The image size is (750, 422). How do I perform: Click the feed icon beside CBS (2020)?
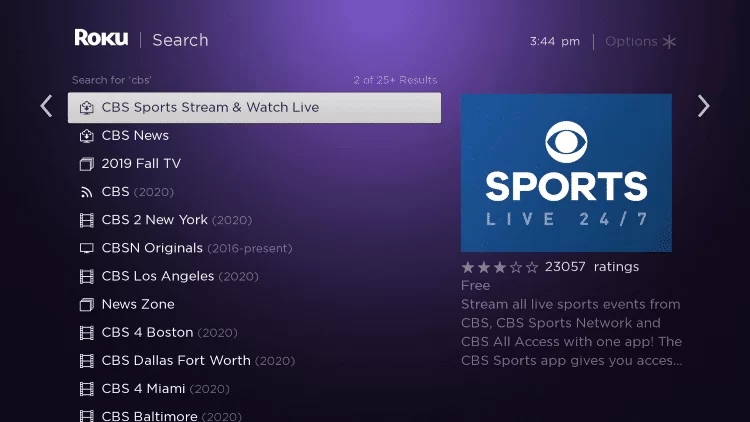click(x=87, y=192)
